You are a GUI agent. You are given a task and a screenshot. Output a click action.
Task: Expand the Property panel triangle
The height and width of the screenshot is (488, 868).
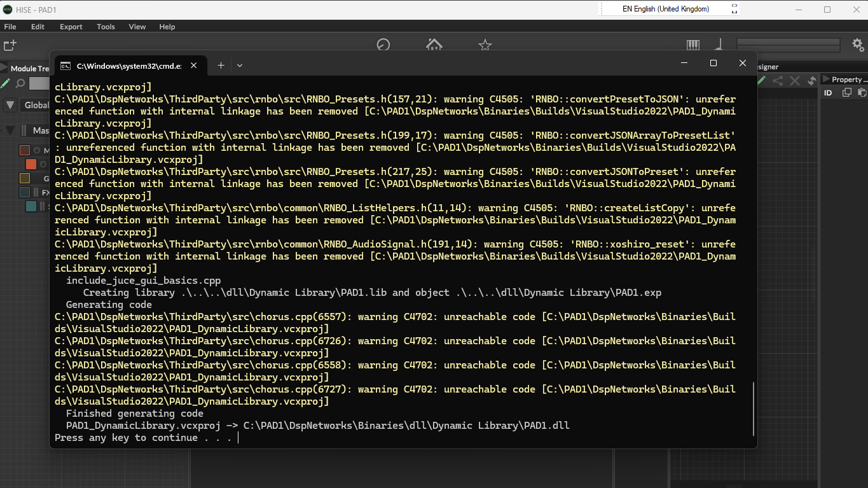[826, 80]
